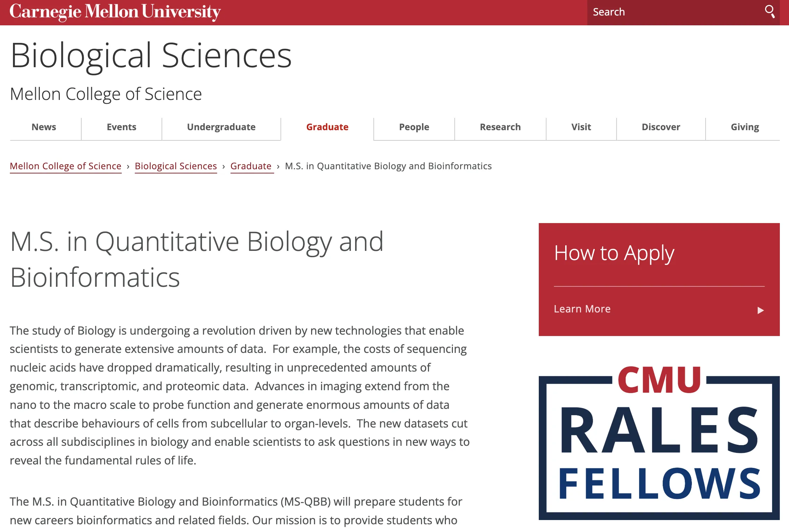Open the News menu item
This screenshot has width=789, height=532.
click(44, 127)
